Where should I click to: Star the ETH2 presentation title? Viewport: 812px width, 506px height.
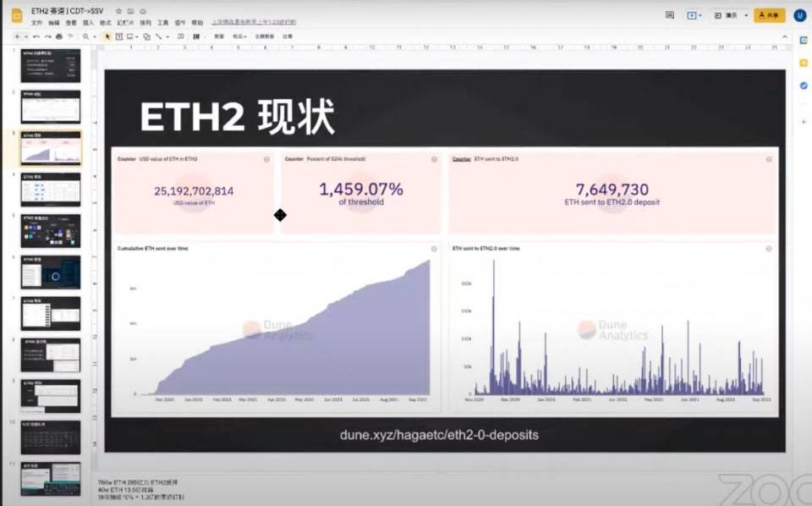(x=118, y=11)
